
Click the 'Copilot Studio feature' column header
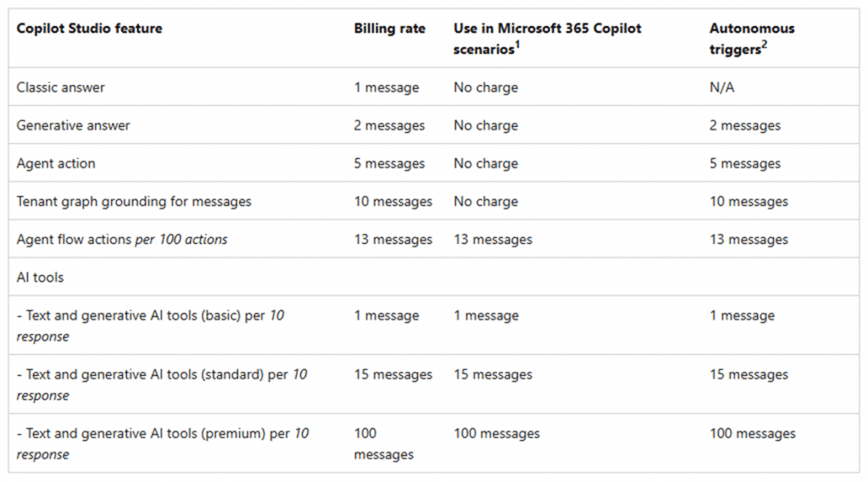click(89, 29)
